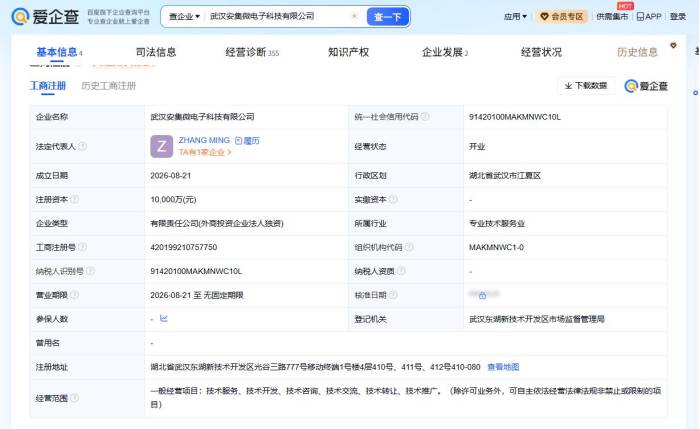The width and height of the screenshot is (700, 429).
Task: Open the 知识产权 tab
Action: pyautogui.click(x=348, y=52)
